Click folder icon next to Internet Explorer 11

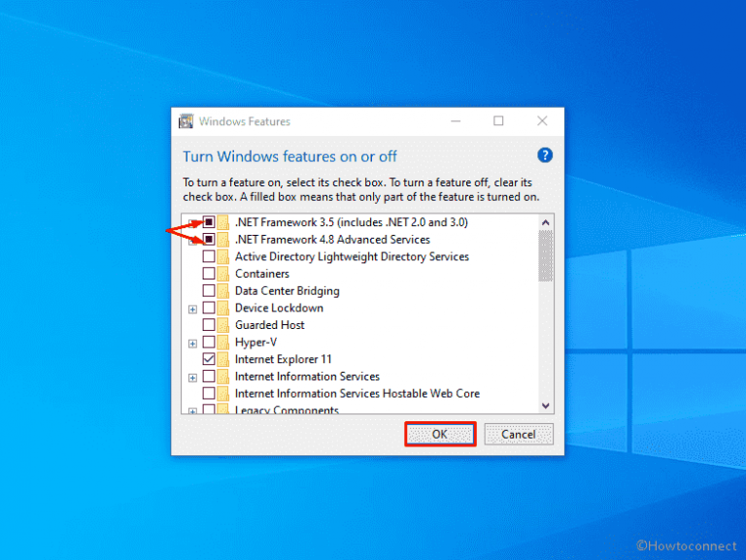pos(223,359)
